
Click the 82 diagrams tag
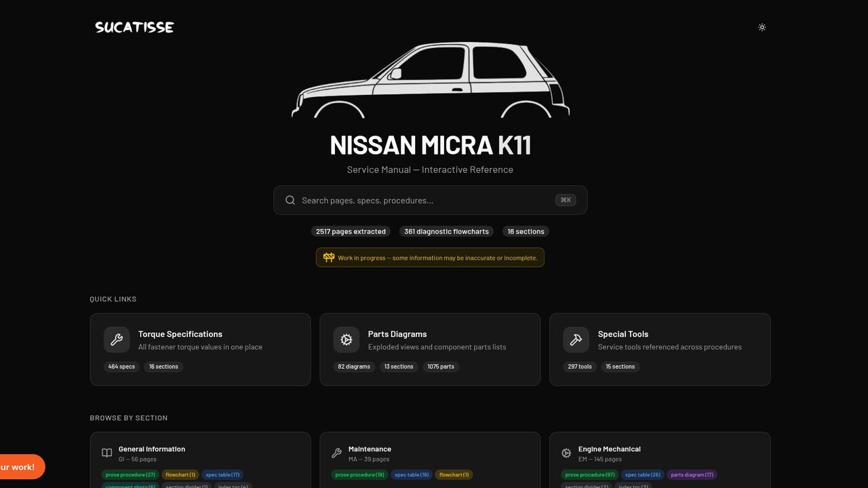(354, 367)
